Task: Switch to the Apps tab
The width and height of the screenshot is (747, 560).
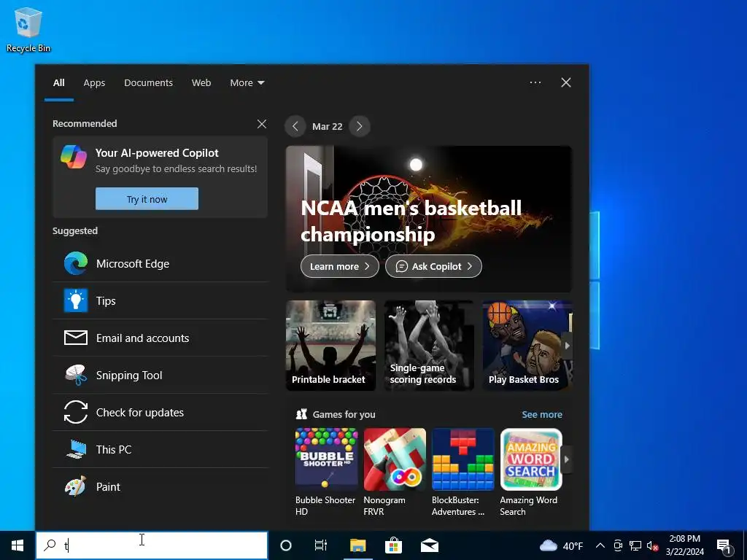Action: tap(94, 82)
